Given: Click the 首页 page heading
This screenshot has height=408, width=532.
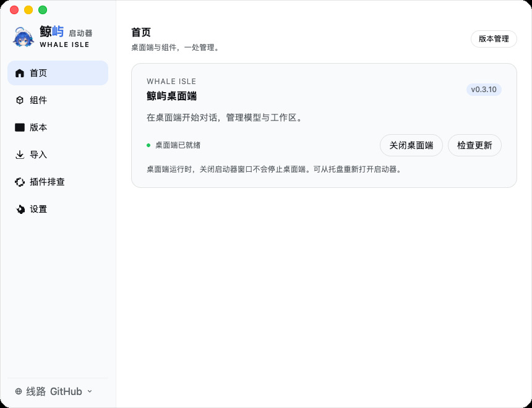Looking at the screenshot, I should coord(141,33).
